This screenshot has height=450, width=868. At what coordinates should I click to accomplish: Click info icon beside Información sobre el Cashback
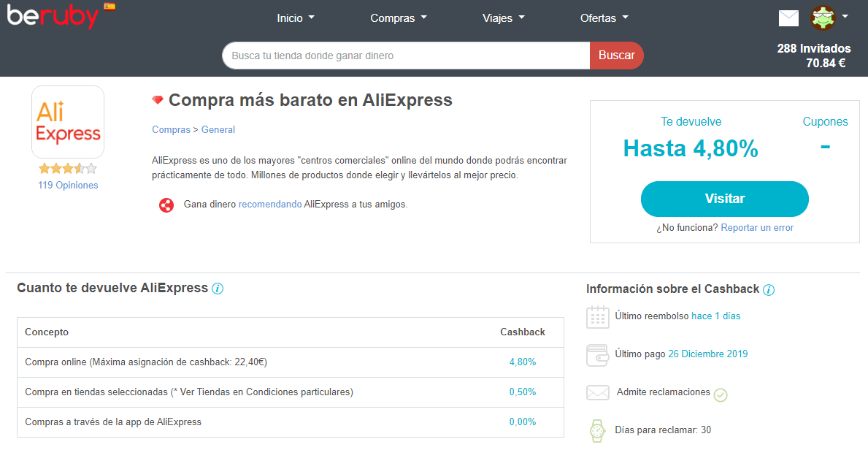pyautogui.click(x=769, y=290)
